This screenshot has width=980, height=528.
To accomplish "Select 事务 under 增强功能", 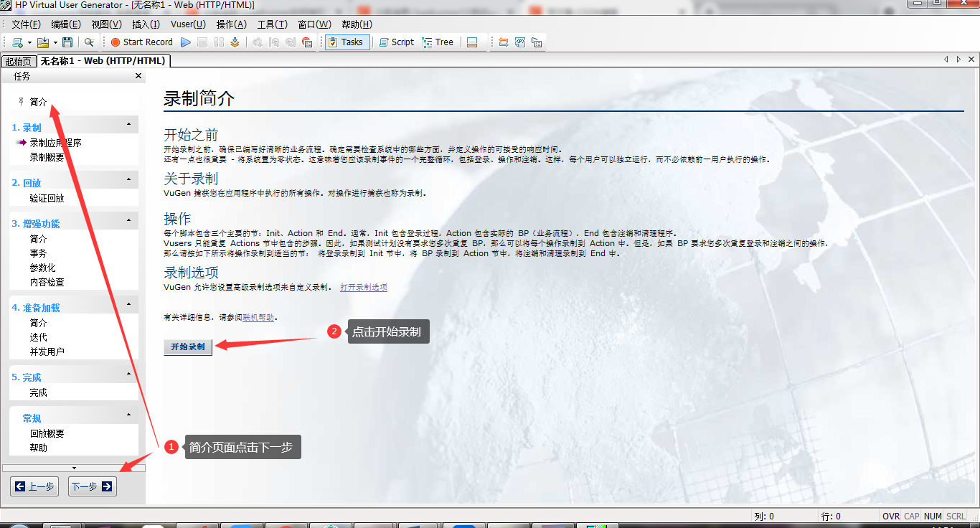I will (x=38, y=253).
